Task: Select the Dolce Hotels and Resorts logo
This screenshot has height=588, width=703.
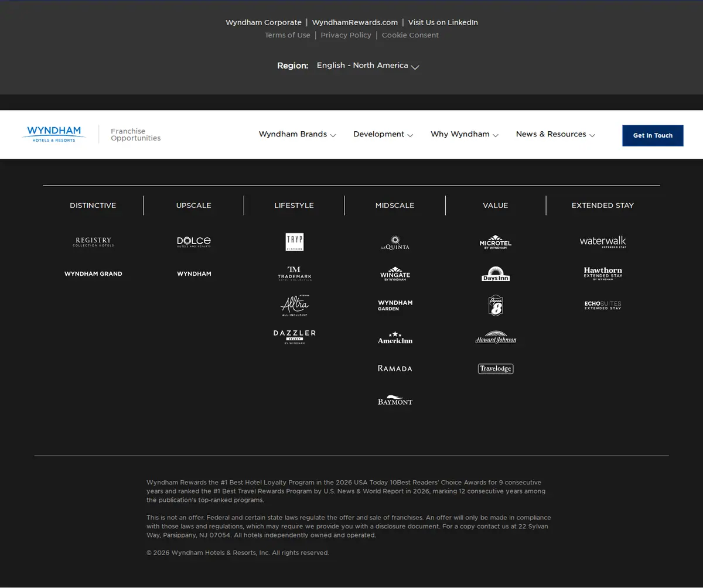Action: point(194,242)
